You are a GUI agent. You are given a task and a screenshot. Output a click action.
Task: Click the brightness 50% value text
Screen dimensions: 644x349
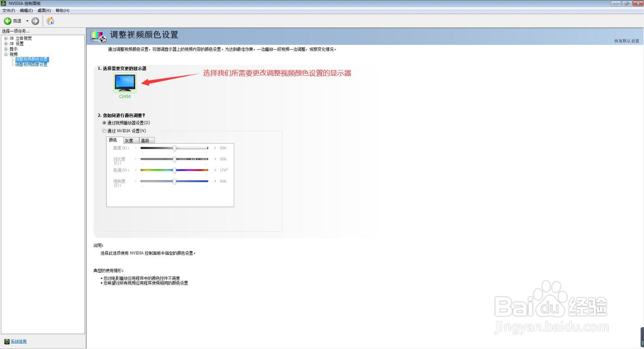point(223,148)
